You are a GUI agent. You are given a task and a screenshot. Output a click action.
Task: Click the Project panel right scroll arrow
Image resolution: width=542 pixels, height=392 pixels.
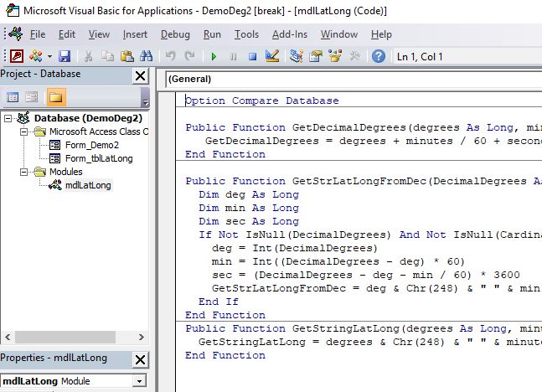pos(141,337)
